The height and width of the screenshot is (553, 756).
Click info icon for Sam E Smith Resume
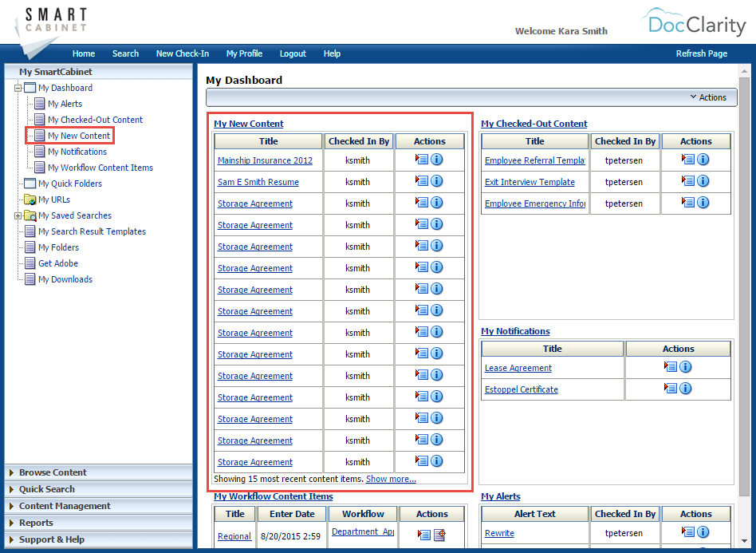[x=436, y=180]
